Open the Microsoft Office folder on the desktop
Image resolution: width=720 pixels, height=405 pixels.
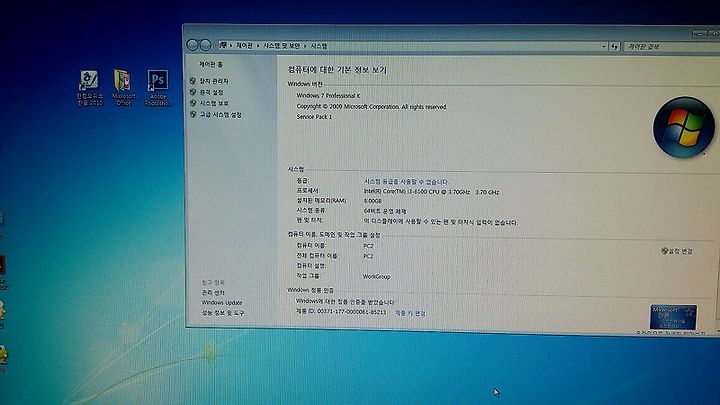click(x=123, y=87)
